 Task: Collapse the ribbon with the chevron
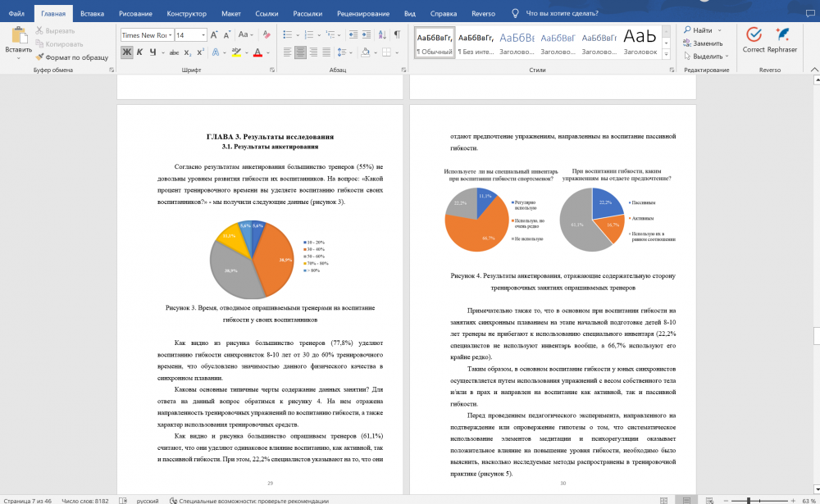point(814,70)
